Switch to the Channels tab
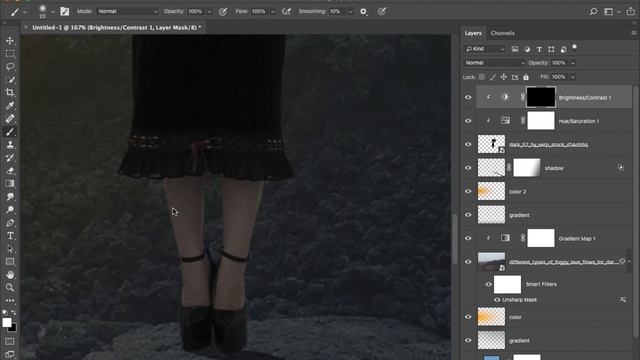 click(x=502, y=33)
